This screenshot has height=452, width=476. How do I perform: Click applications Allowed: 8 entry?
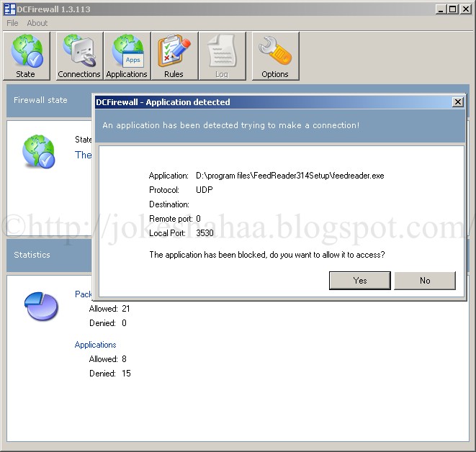tap(108, 359)
